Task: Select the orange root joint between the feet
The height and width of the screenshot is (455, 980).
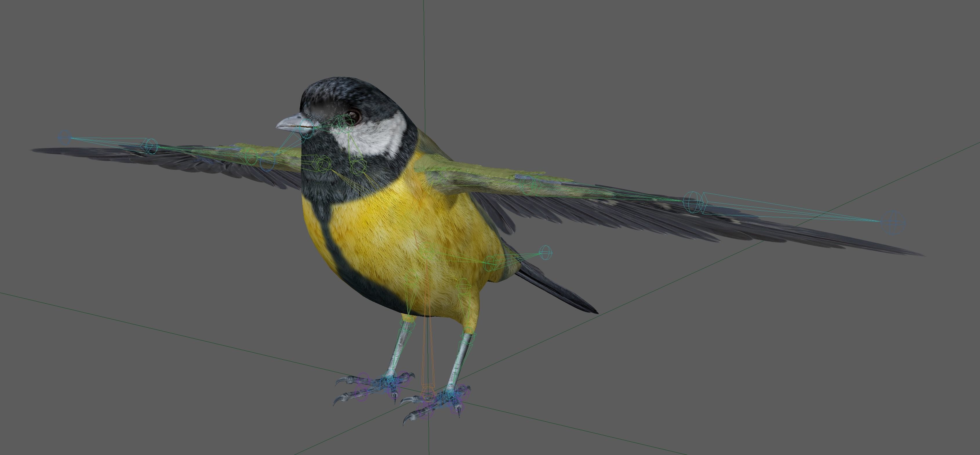Action: pyautogui.click(x=428, y=395)
